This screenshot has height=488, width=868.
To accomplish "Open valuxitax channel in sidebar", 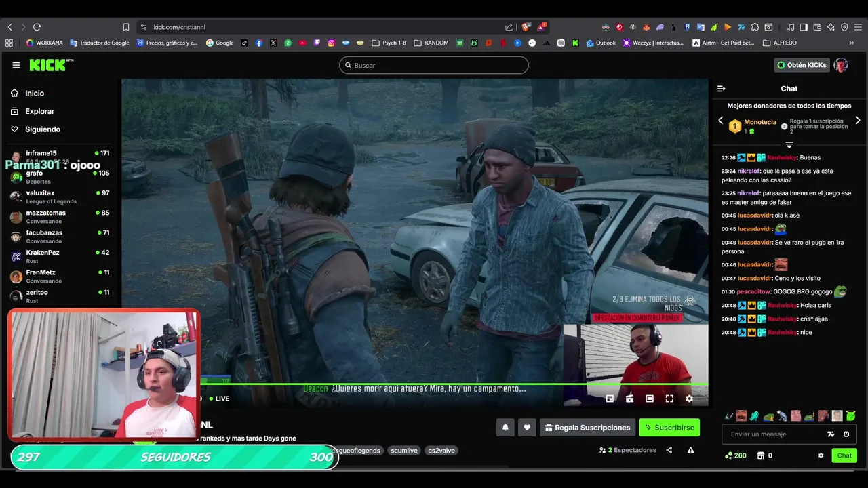I will [x=60, y=197].
